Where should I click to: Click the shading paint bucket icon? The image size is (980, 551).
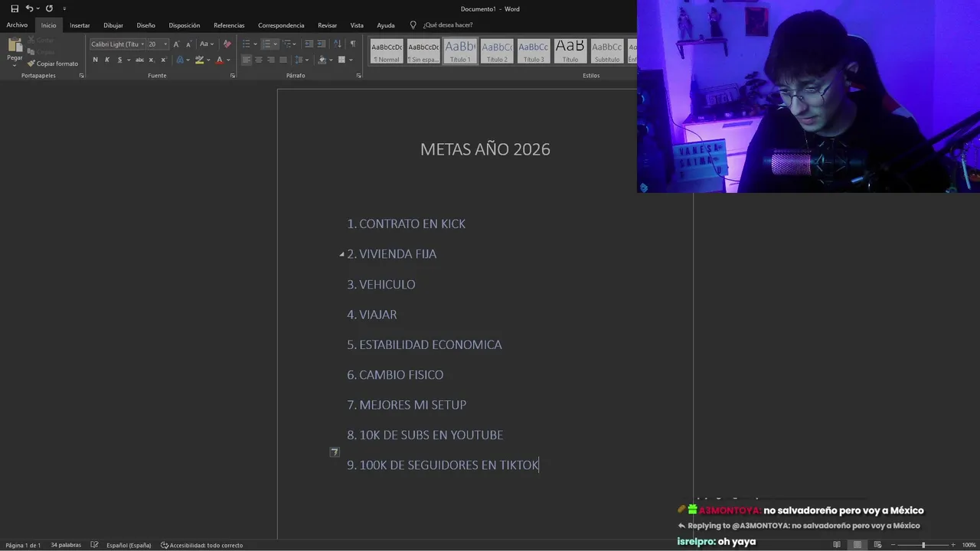tap(322, 60)
